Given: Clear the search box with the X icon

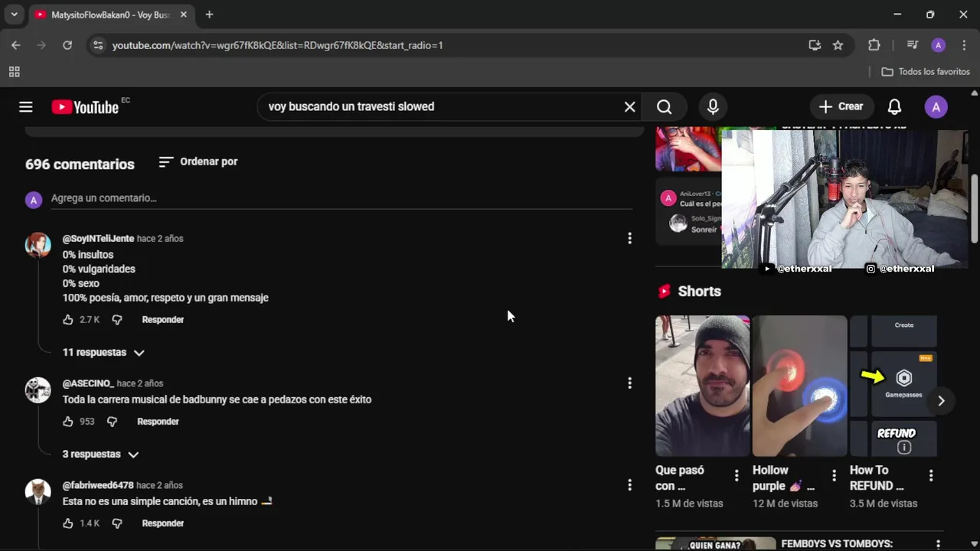Looking at the screenshot, I should (x=629, y=107).
